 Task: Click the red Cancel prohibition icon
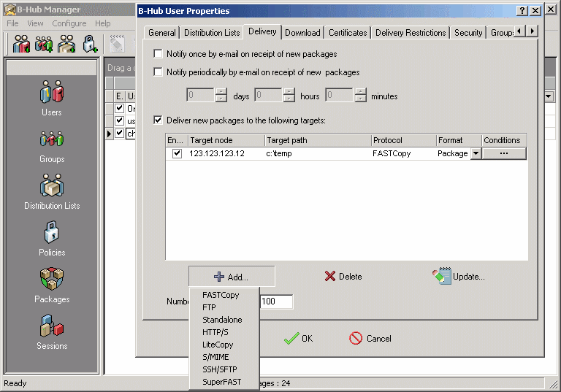[356, 339]
